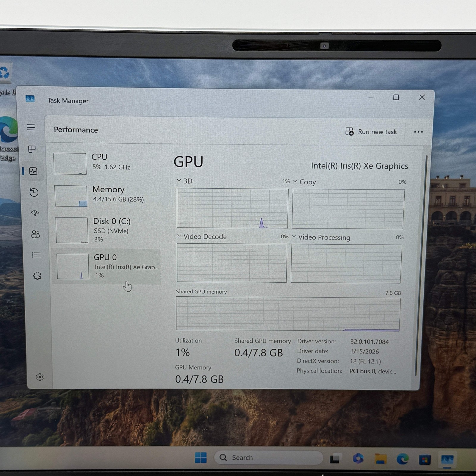476x476 pixels.
Task: Close the Task Manager window
Action: point(422,97)
